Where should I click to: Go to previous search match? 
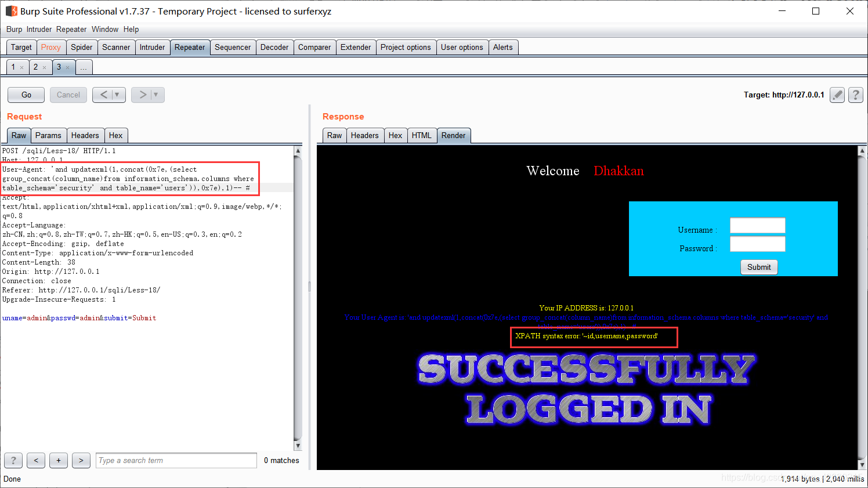[36, 460]
